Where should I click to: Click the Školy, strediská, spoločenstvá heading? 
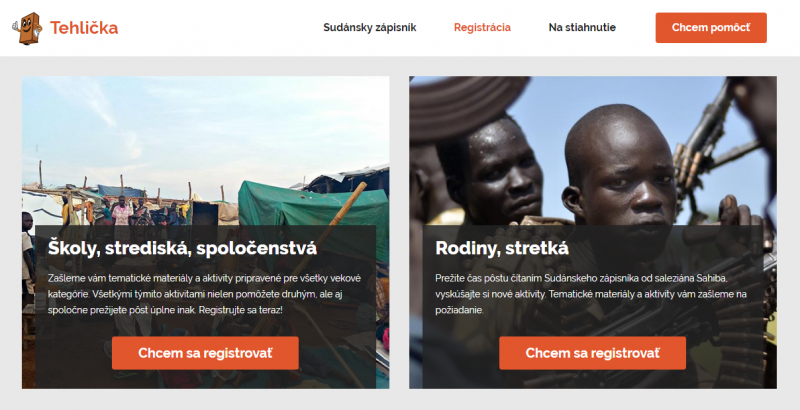point(182,248)
